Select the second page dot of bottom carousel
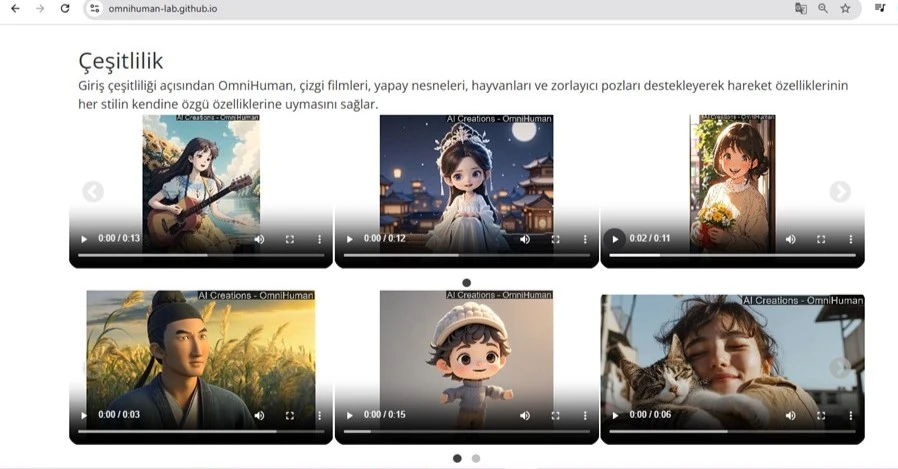The image size is (898, 469). click(476, 458)
